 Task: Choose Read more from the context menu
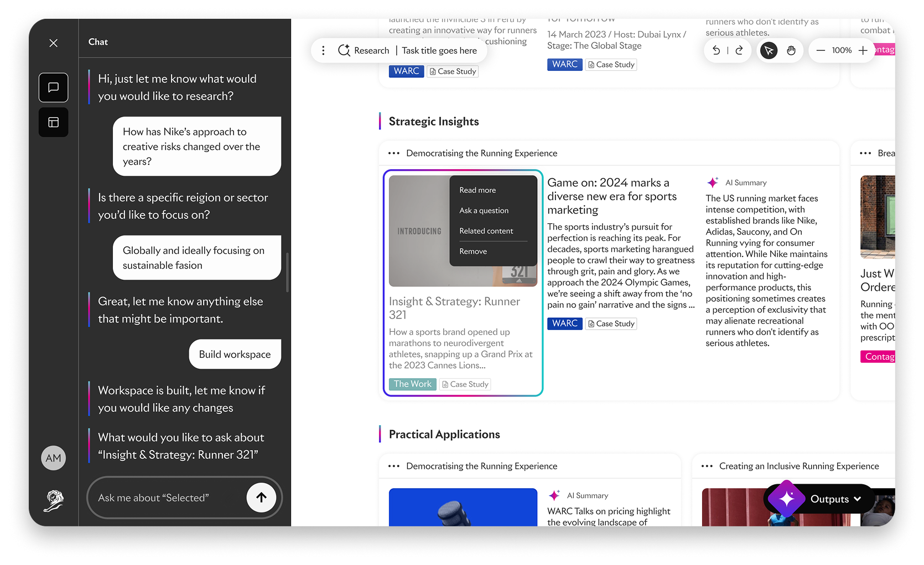point(477,190)
